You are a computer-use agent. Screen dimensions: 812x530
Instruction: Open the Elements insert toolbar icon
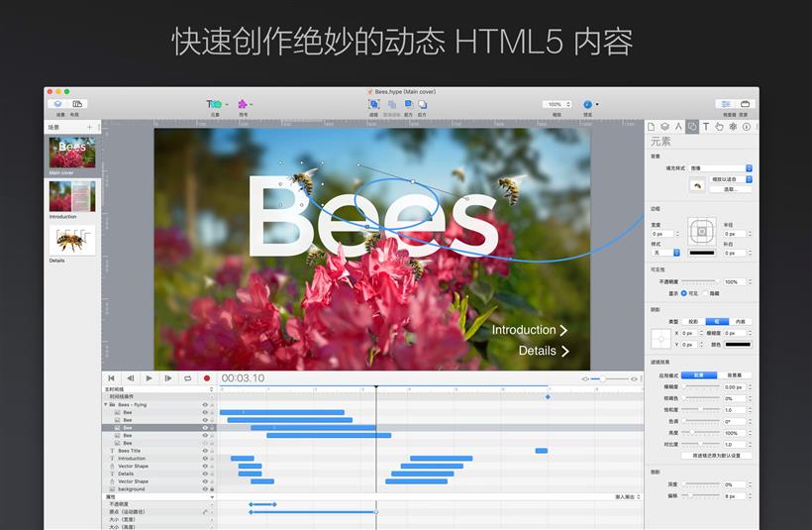tap(214, 104)
